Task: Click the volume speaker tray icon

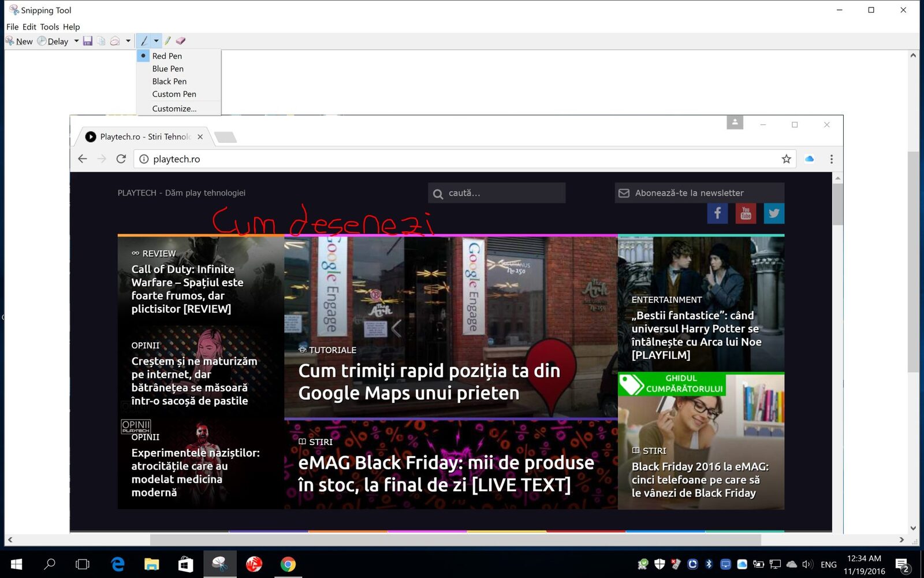Action: [808, 564]
